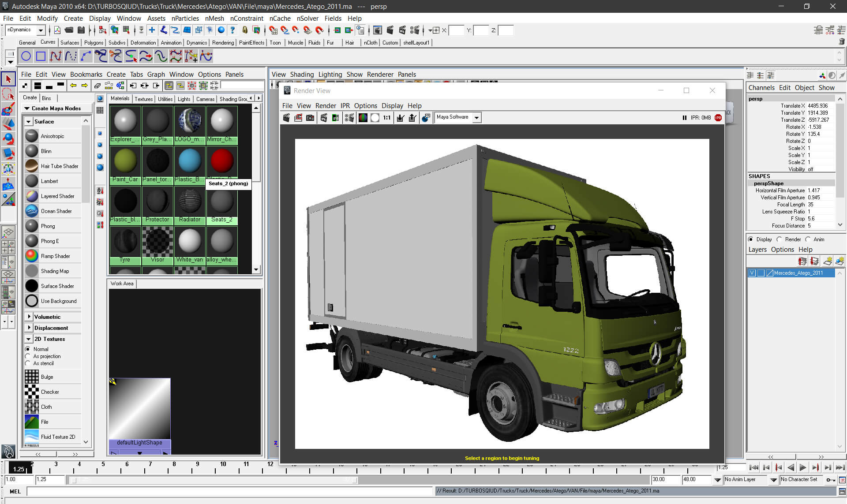The height and width of the screenshot is (504, 847).
Task: Select the Anim radio button in layer editor
Action: coord(808,239)
